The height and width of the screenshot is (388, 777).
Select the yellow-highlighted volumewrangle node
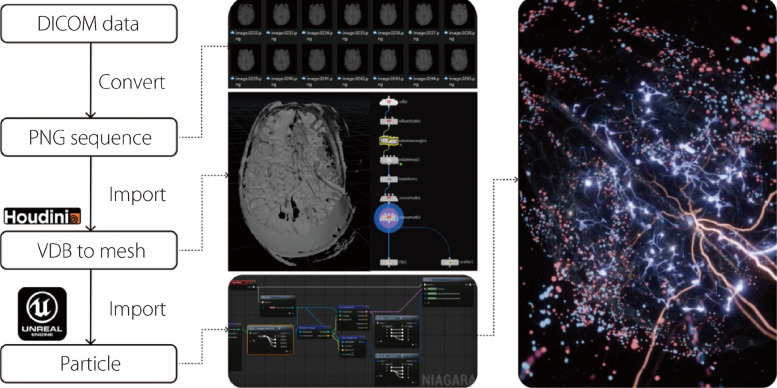389,141
